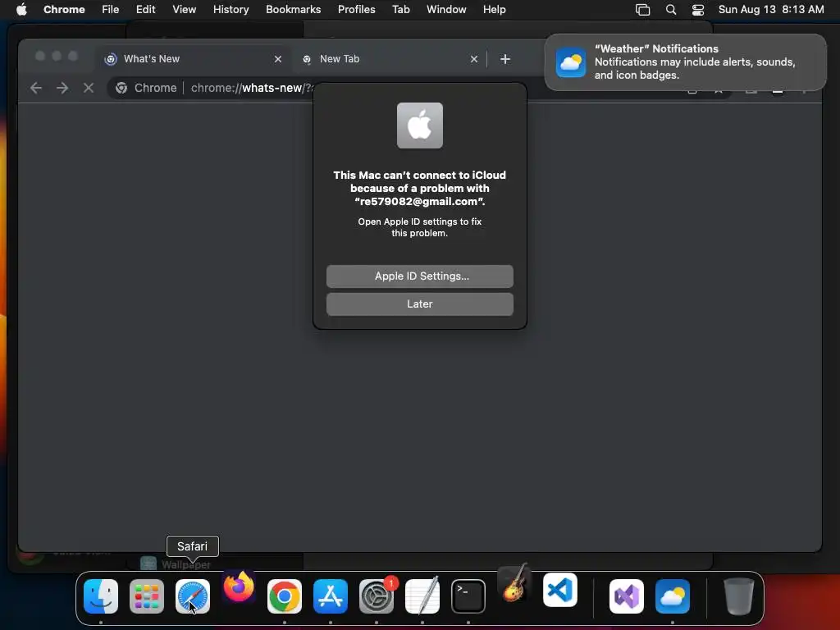
Task: Open the Apple menu
Action: coord(21,10)
